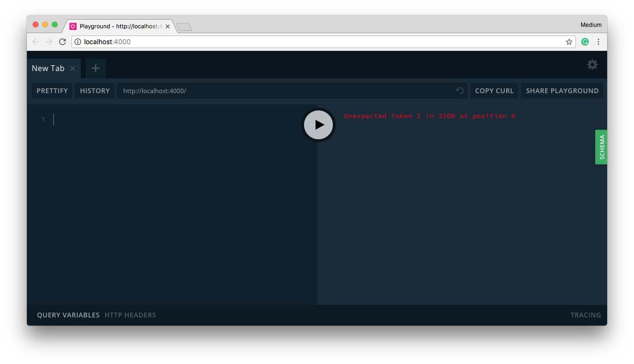Image resolution: width=634 pixels, height=364 pixels.
Task: Expand the SCHEMA side panel
Action: pos(601,147)
